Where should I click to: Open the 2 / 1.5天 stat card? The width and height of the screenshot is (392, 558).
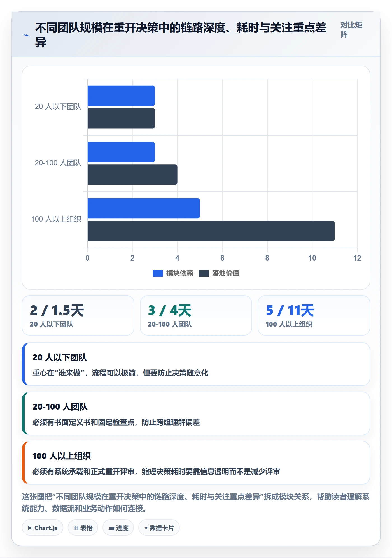[78, 315]
